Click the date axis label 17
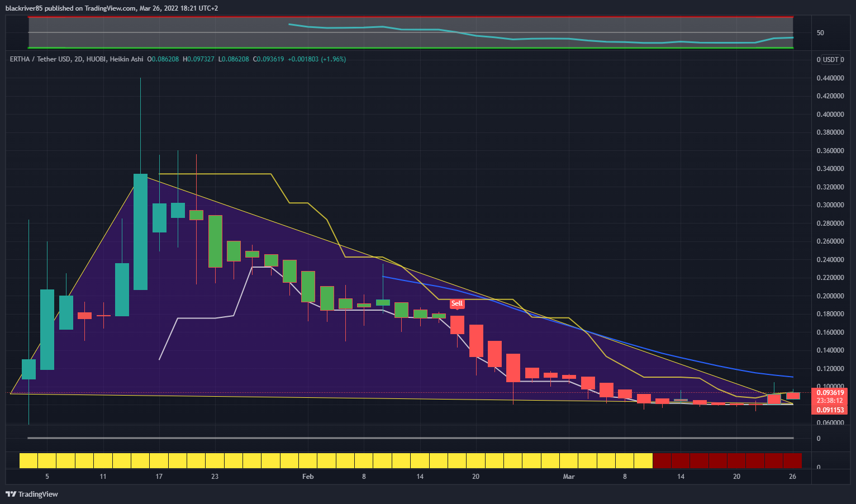 point(159,477)
